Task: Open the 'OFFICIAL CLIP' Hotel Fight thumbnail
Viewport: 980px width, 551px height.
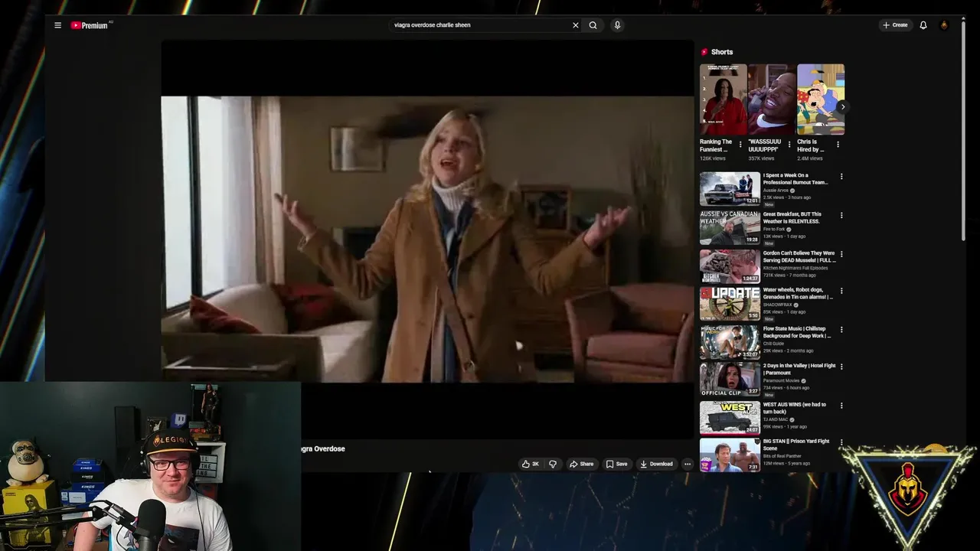Action: tap(730, 379)
